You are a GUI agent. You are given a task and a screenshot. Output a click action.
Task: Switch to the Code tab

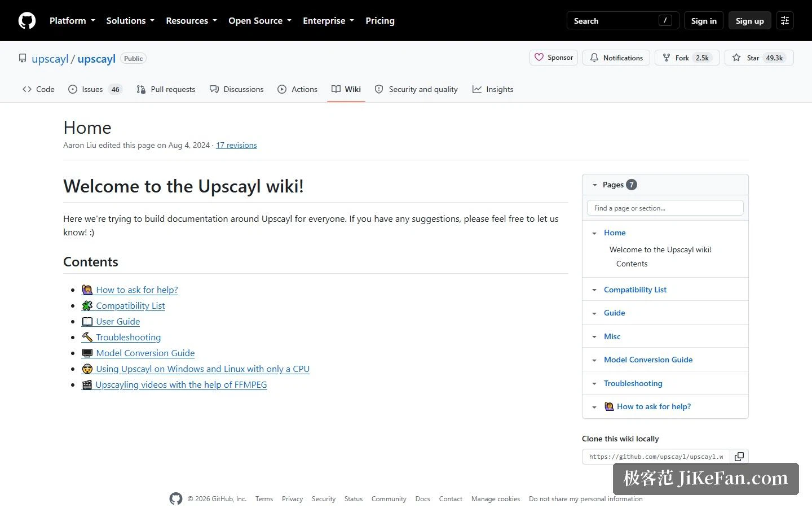click(38, 89)
